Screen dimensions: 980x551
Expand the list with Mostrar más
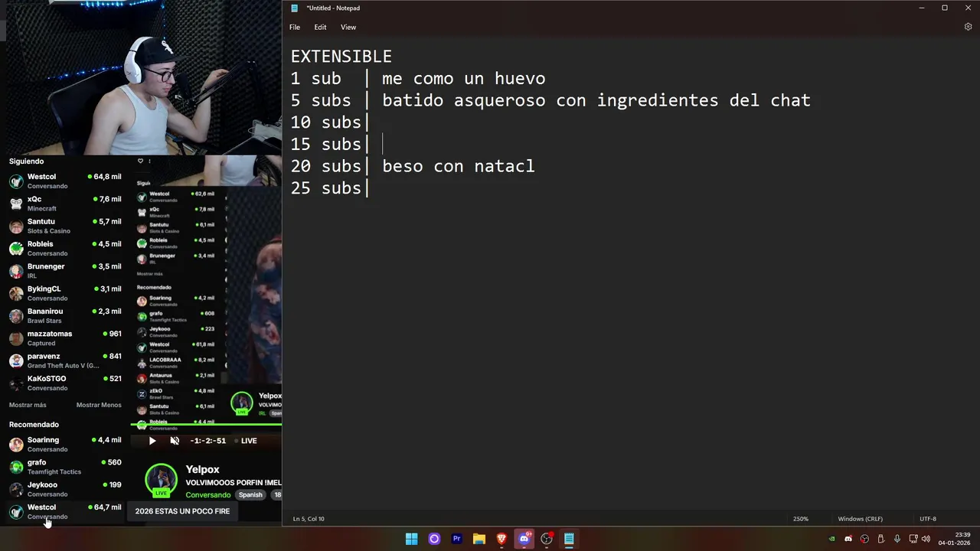(28, 405)
